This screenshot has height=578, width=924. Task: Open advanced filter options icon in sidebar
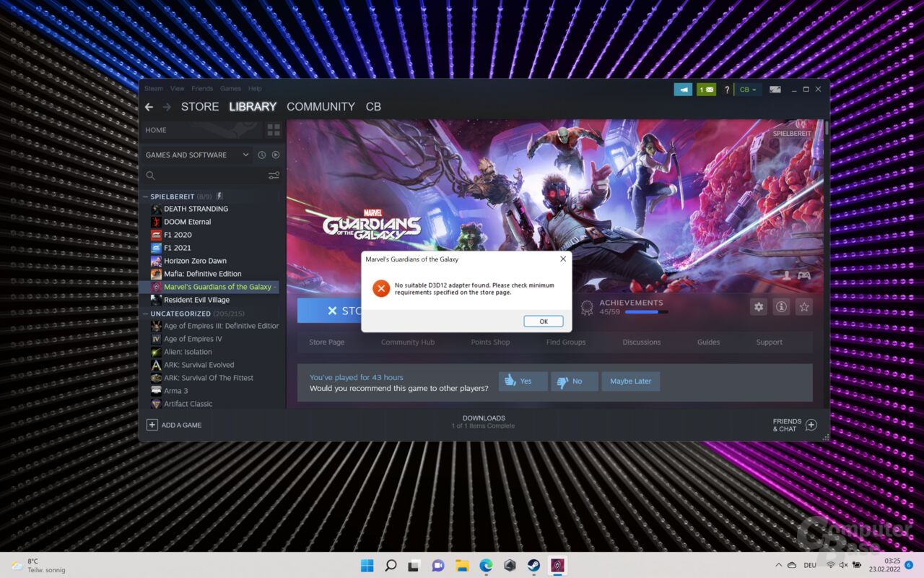point(273,175)
